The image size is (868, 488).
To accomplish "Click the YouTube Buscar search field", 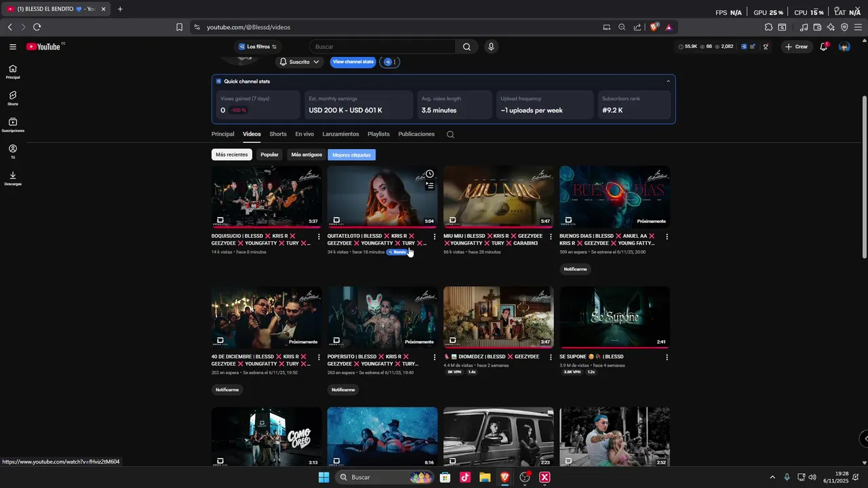I will pos(383,47).
